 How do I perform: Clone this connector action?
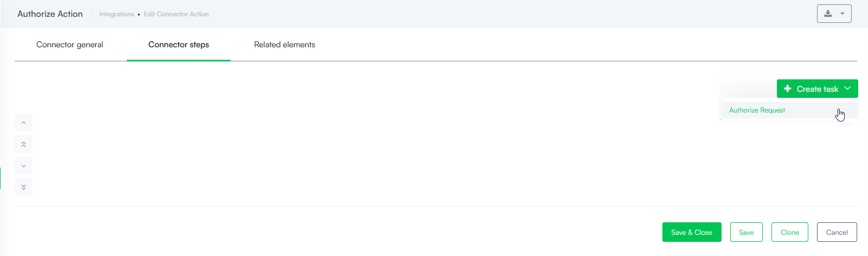pos(790,232)
